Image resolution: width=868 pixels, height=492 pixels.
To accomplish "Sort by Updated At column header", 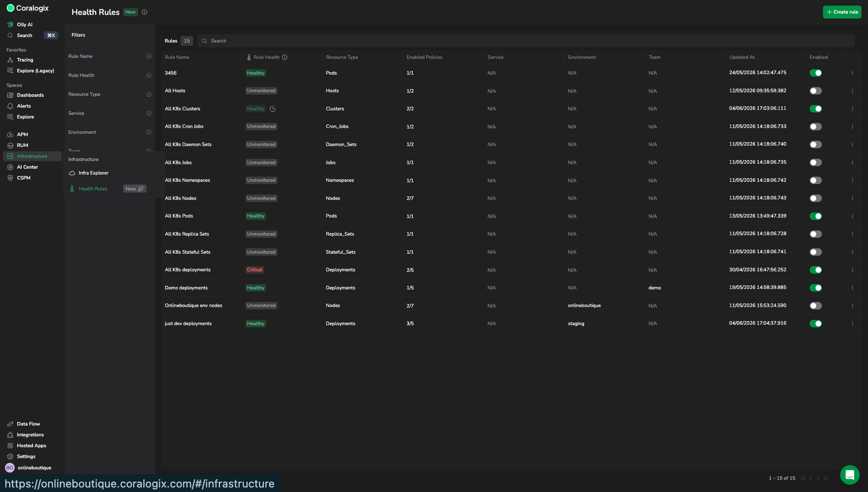I will tap(742, 57).
